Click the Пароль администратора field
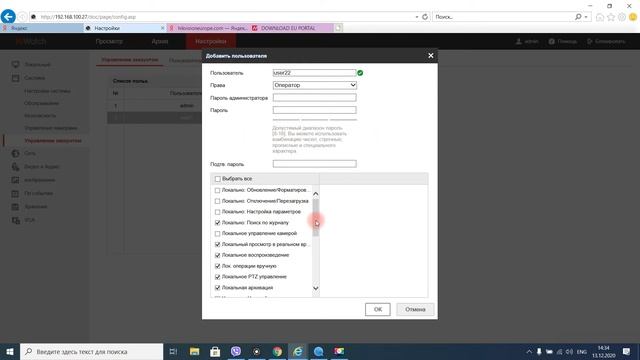The image size is (640, 360). pos(315,98)
